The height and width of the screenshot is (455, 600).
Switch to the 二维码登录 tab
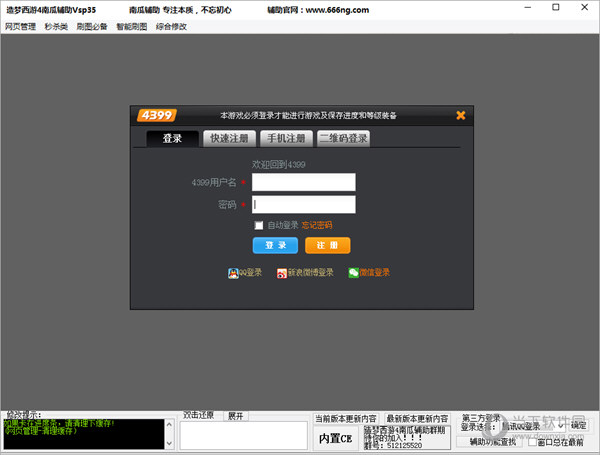click(343, 139)
